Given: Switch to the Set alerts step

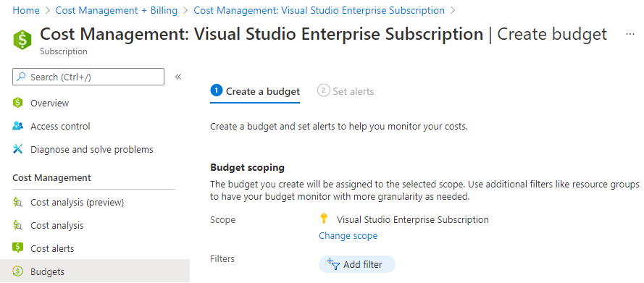Looking at the screenshot, I should [x=346, y=91].
